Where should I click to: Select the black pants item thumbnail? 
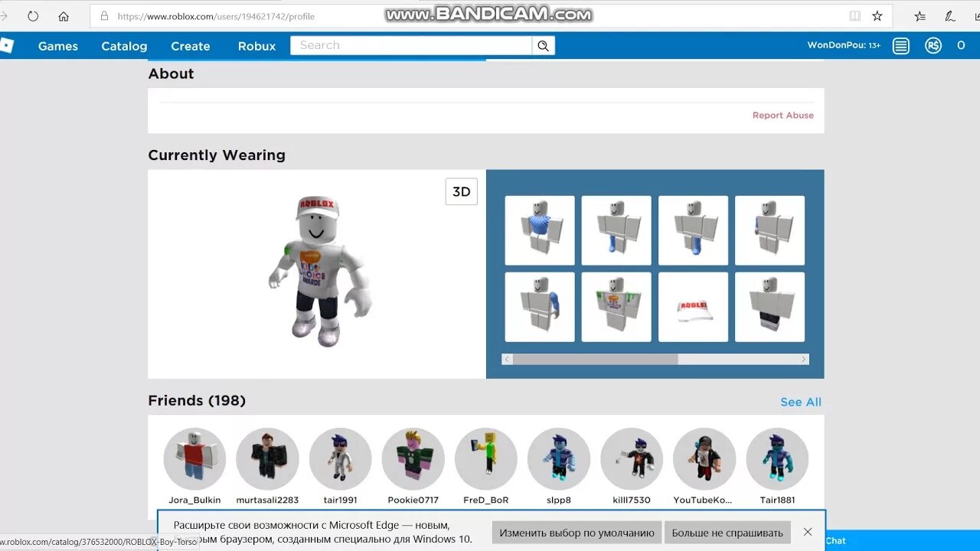point(769,307)
